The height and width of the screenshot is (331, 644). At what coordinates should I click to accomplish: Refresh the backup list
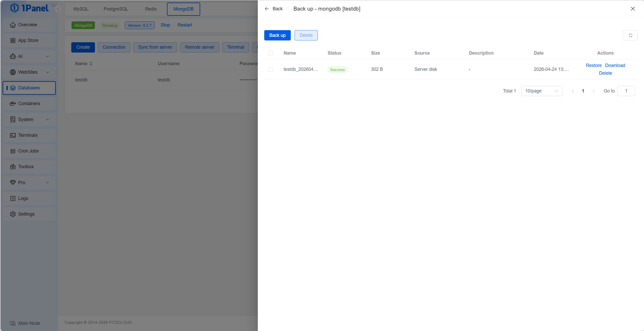pos(630,35)
